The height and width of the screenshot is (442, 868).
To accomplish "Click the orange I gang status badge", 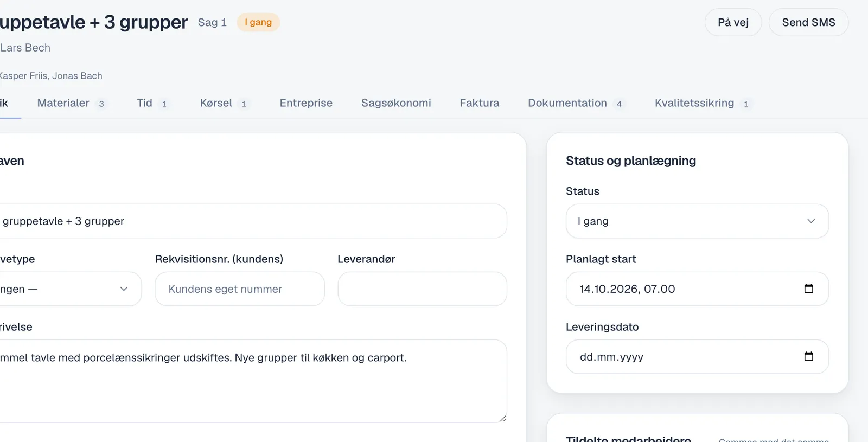I will pyautogui.click(x=258, y=22).
